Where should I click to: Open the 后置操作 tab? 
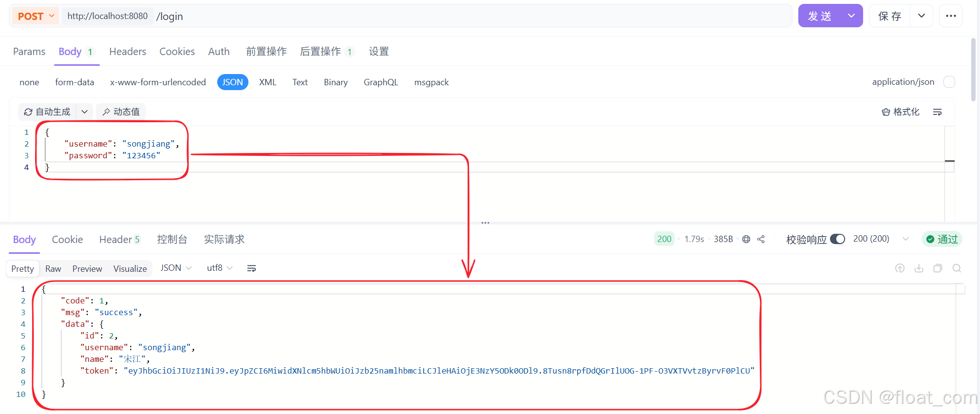pyautogui.click(x=327, y=52)
